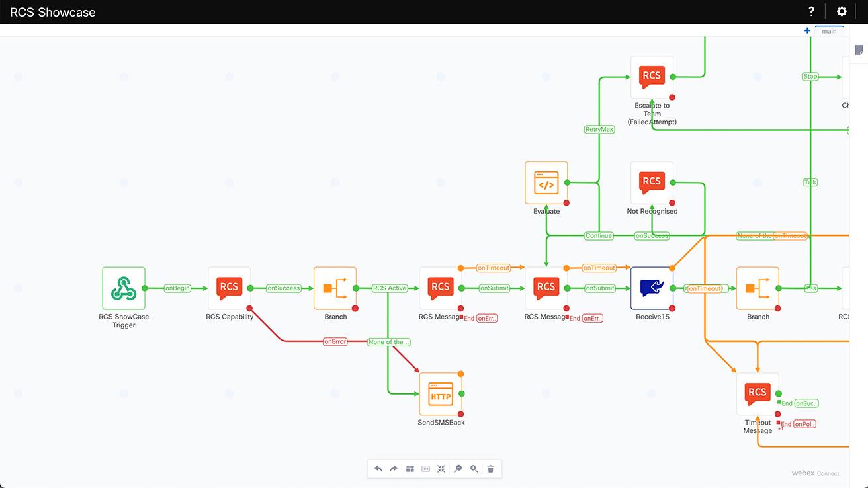Click orange onTimeout label after first RCS Message
Screen dimensions: 868x488
click(494, 268)
